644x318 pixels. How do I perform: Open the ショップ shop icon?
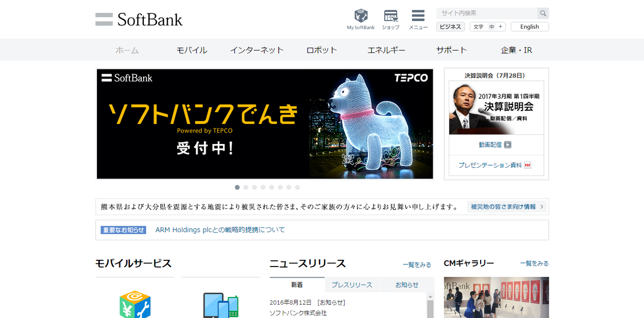391,15
